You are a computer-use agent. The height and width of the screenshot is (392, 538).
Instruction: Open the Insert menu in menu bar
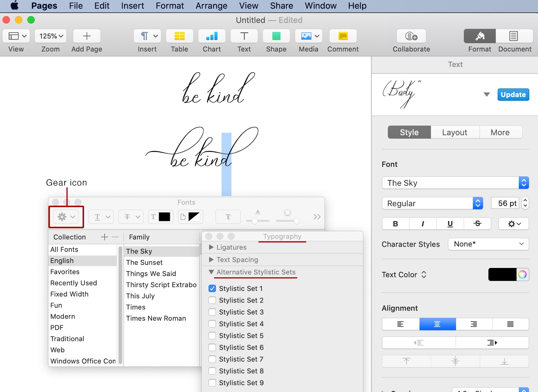point(132,6)
